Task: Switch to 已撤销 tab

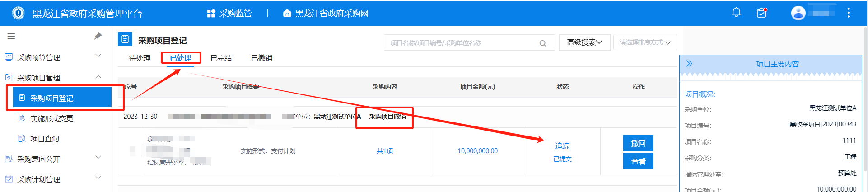Action: pyautogui.click(x=262, y=58)
